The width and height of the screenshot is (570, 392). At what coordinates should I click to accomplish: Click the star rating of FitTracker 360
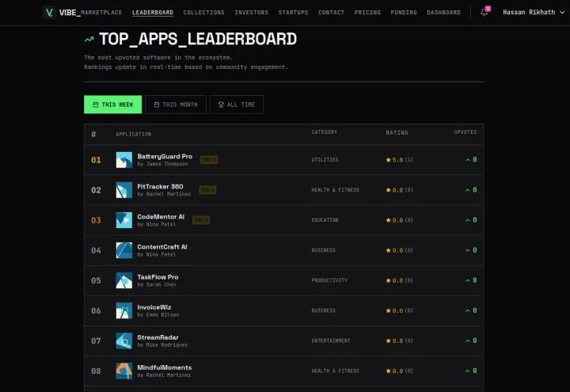pos(400,190)
